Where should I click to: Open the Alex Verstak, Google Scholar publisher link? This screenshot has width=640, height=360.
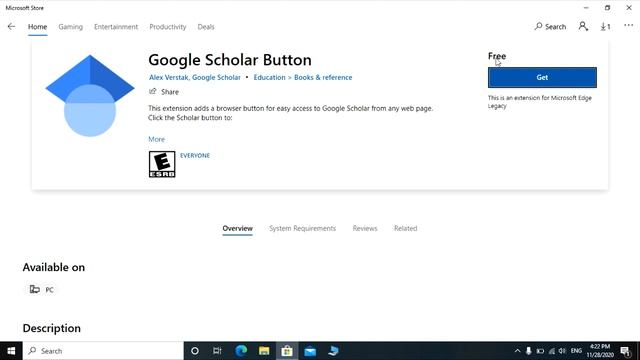pyautogui.click(x=194, y=77)
